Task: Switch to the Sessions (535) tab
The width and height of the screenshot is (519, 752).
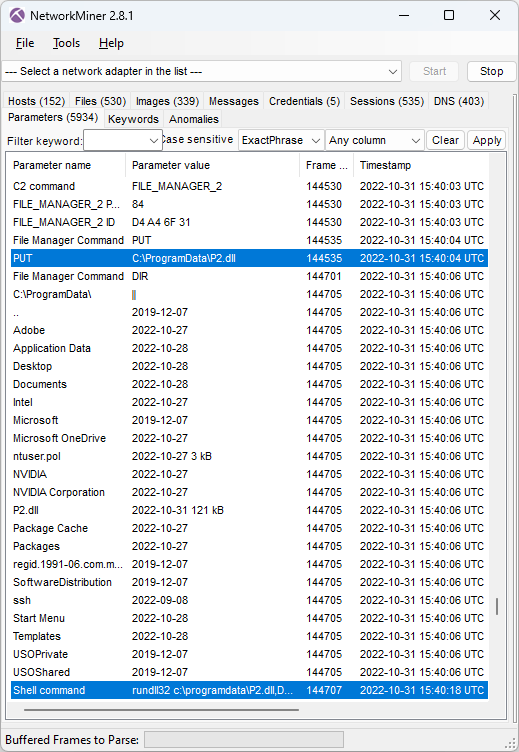Action: click(387, 101)
